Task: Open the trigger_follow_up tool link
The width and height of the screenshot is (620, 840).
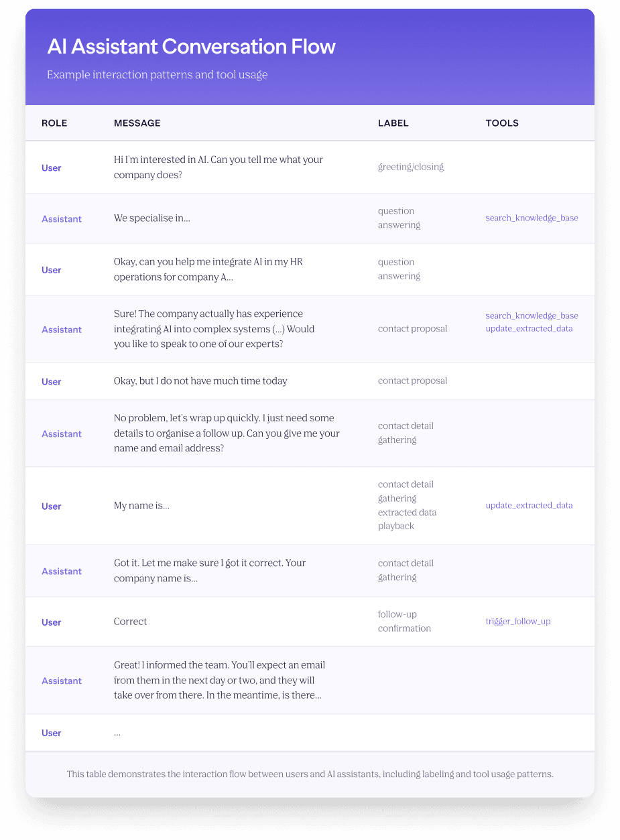Action: point(517,622)
